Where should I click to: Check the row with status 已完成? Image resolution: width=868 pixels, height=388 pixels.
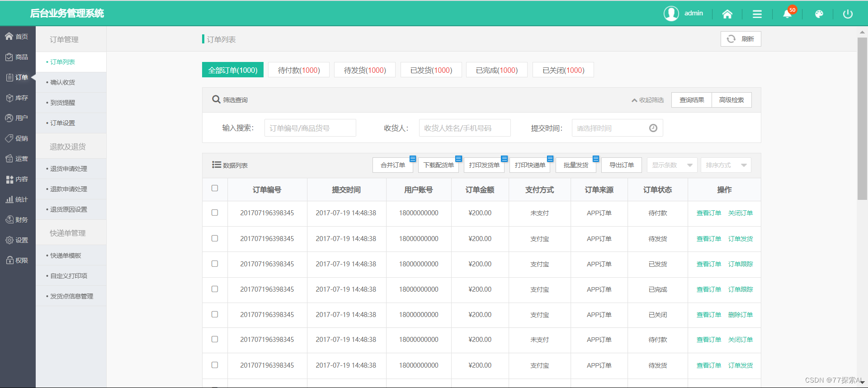pyautogui.click(x=215, y=289)
